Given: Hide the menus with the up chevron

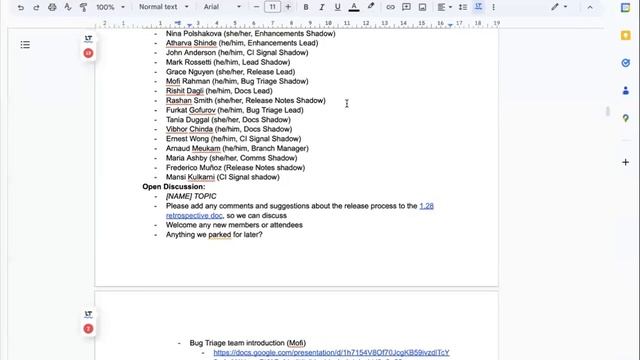Looking at the screenshot, I should point(590,7).
